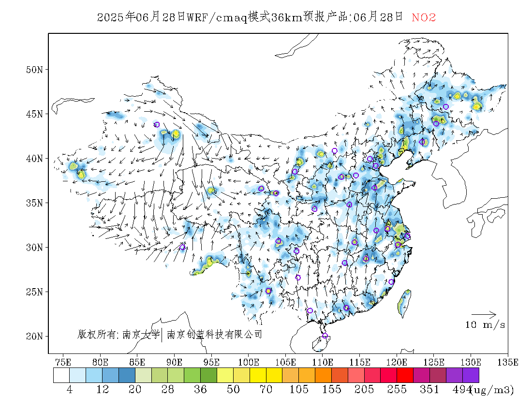Click the 南京创蓝科技有限公司 text

click(215, 335)
